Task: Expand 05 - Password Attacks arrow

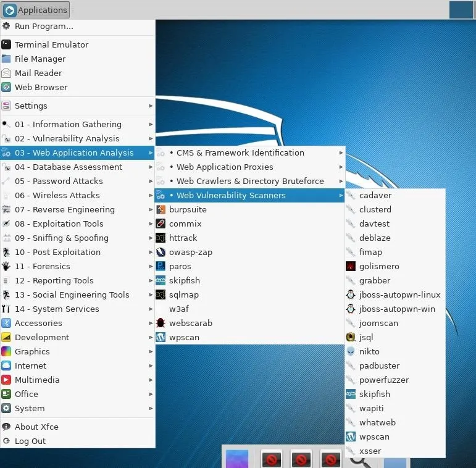Action: (x=151, y=181)
